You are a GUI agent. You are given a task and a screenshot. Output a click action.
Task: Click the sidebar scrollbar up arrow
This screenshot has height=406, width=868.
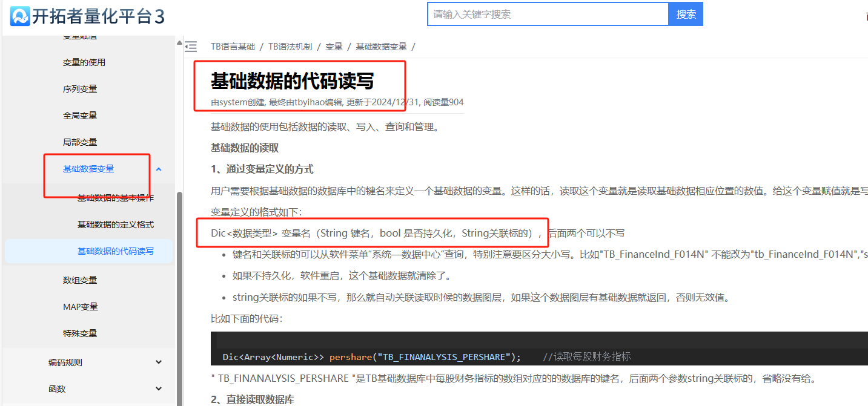coord(179,43)
